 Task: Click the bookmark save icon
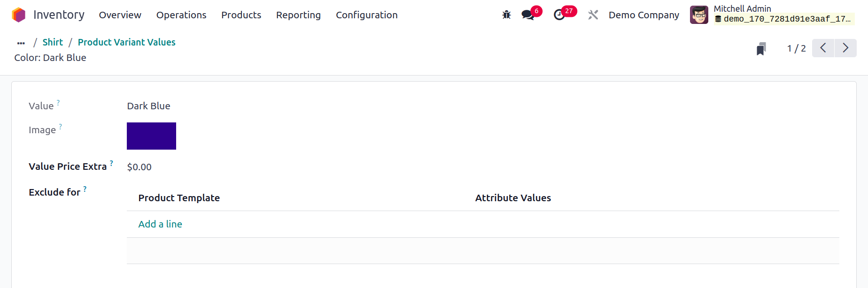pos(761,49)
